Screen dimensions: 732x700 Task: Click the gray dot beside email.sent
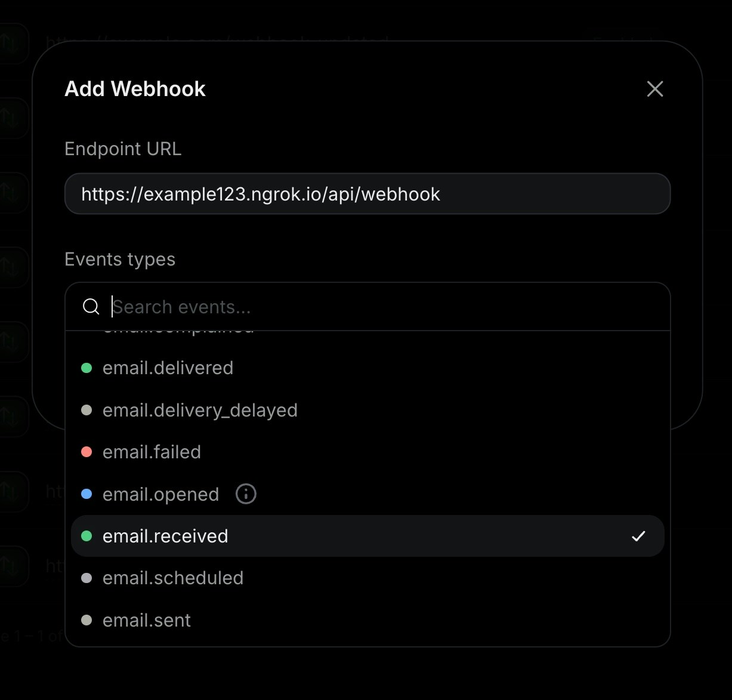coord(87,620)
